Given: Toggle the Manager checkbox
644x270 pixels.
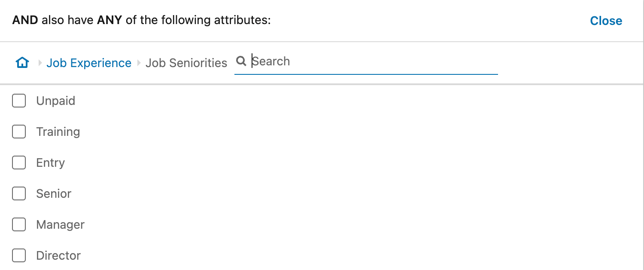Looking at the screenshot, I should pyautogui.click(x=19, y=224).
